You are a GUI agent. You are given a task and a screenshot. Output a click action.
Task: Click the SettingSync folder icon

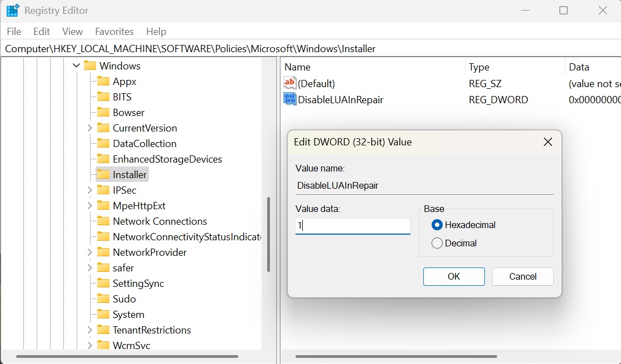coord(103,283)
